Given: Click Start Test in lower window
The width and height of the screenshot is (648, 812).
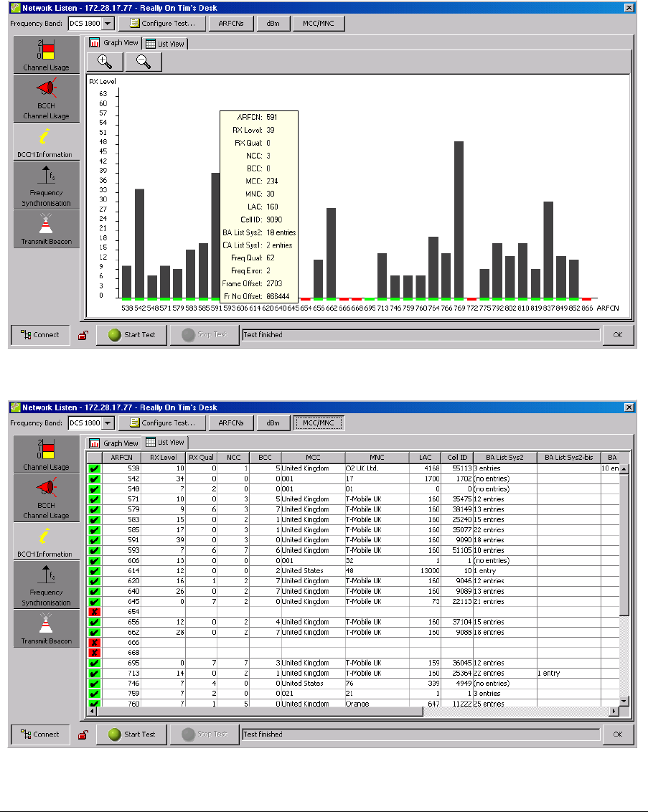Looking at the screenshot, I should tap(131, 735).
